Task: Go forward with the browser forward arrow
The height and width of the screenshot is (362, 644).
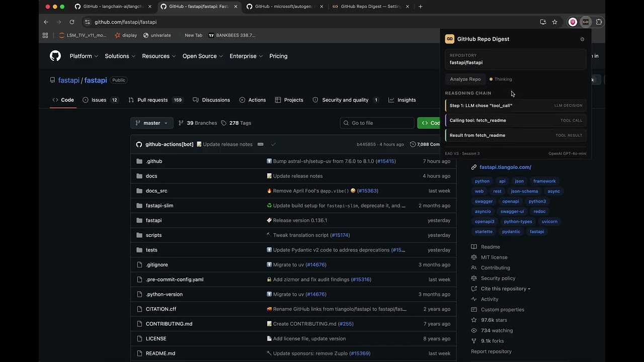Action: click(59, 22)
